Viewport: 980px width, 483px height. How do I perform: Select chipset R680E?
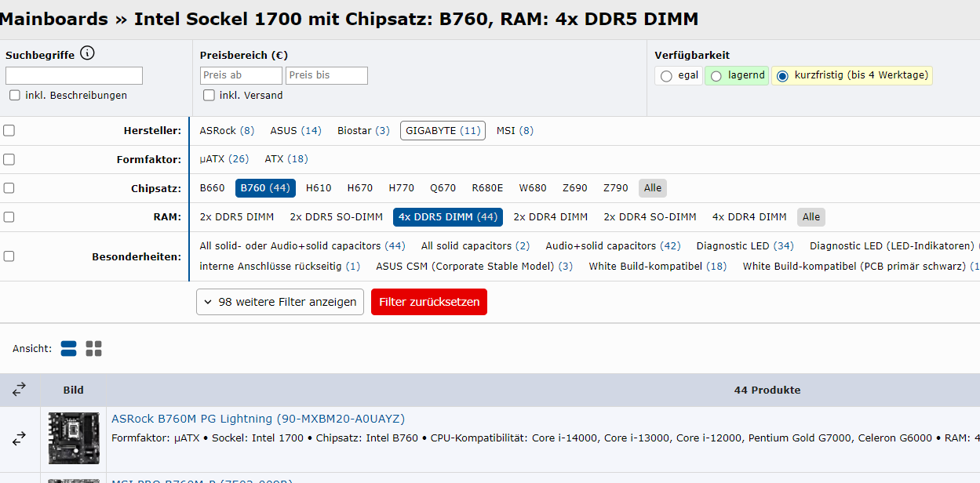coord(487,188)
